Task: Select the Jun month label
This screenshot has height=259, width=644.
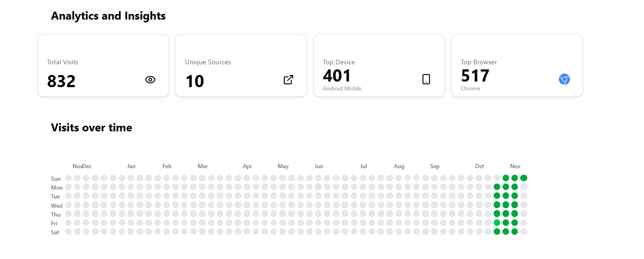Action: [x=319, y=166]
